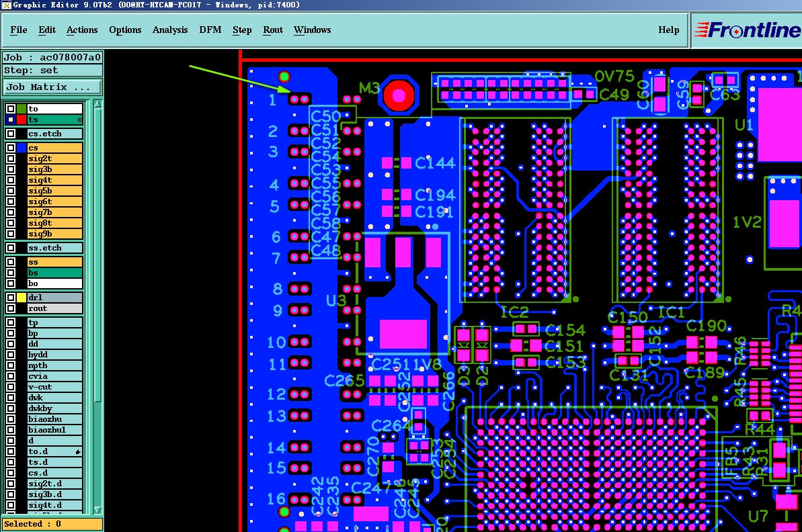Click the title bar application icon

pos(6,5)
